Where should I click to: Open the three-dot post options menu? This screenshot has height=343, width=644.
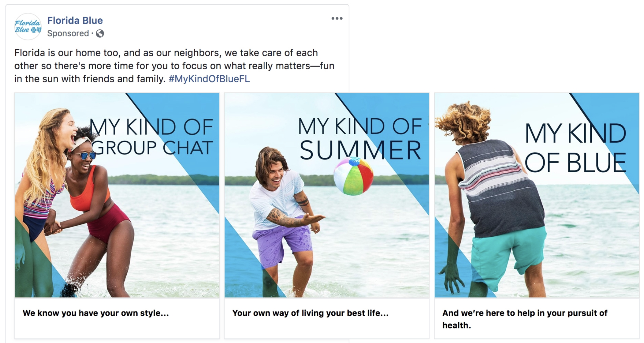tap(337, 18)
